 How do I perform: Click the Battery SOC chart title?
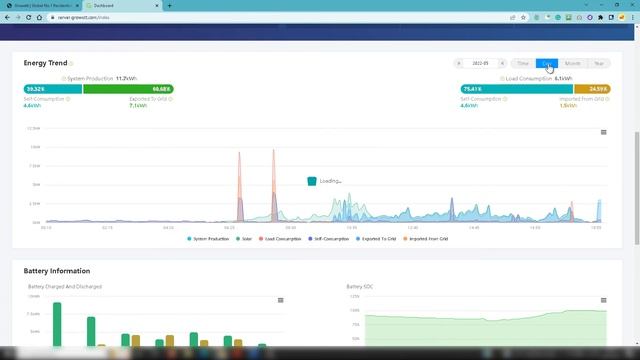coord(360,287)
